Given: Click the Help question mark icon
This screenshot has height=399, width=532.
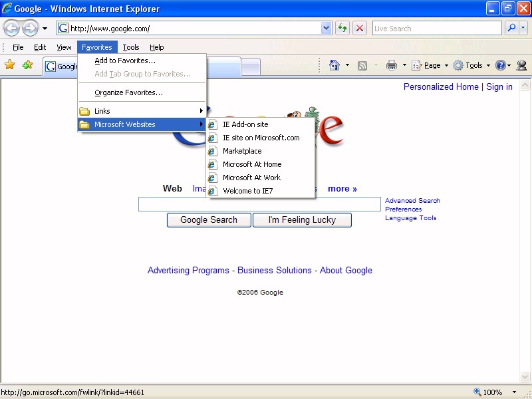Looking at the screenshot, I should pyautogui.click(x=500, y=65).
